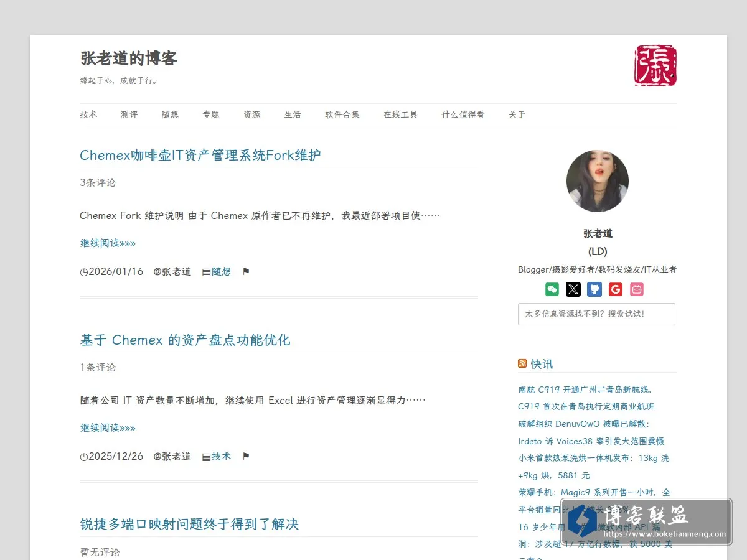
Task: Click the (LD) text under the name
Action: click(598, 251)
